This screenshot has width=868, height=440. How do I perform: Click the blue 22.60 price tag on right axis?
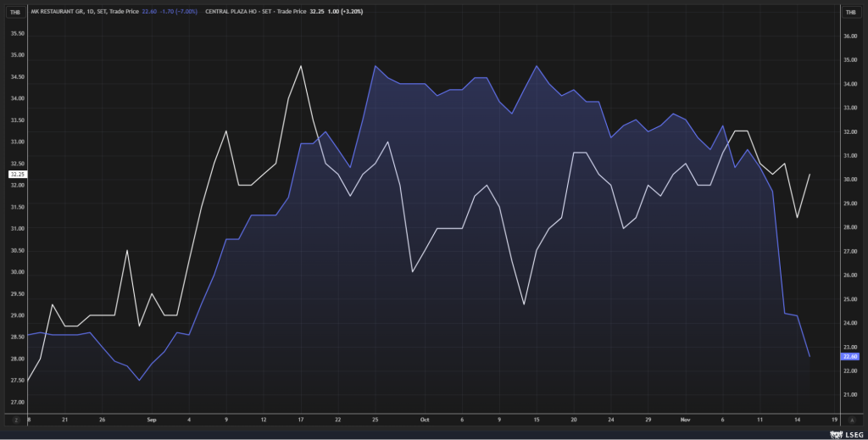pyautogui.click(x=850, y=357)
